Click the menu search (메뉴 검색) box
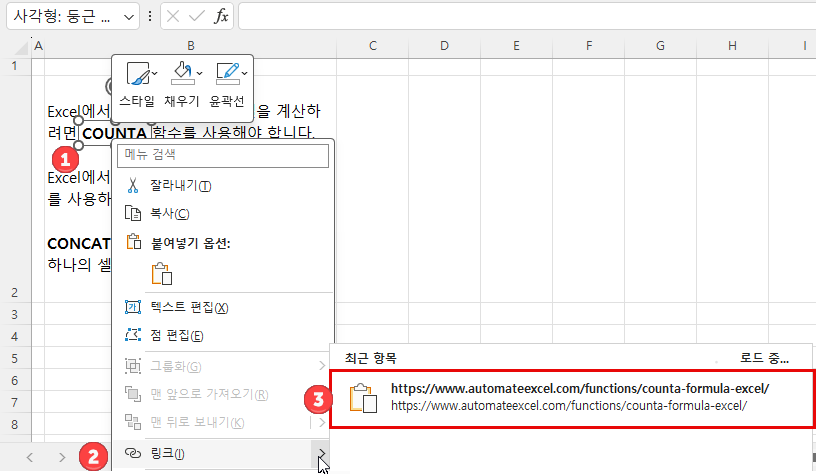The height and width of the screenshot is (474, 816). [x=223, y=155]
